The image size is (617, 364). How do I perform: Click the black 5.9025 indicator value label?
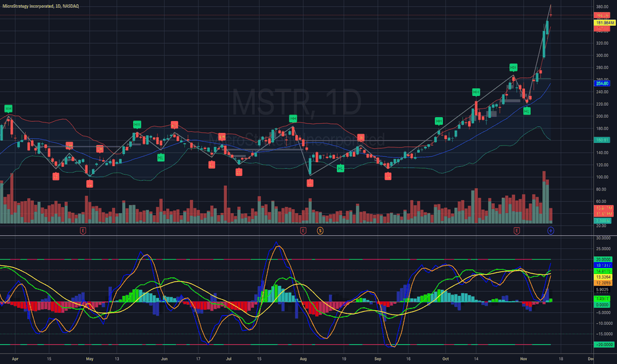tap(602, 290)
